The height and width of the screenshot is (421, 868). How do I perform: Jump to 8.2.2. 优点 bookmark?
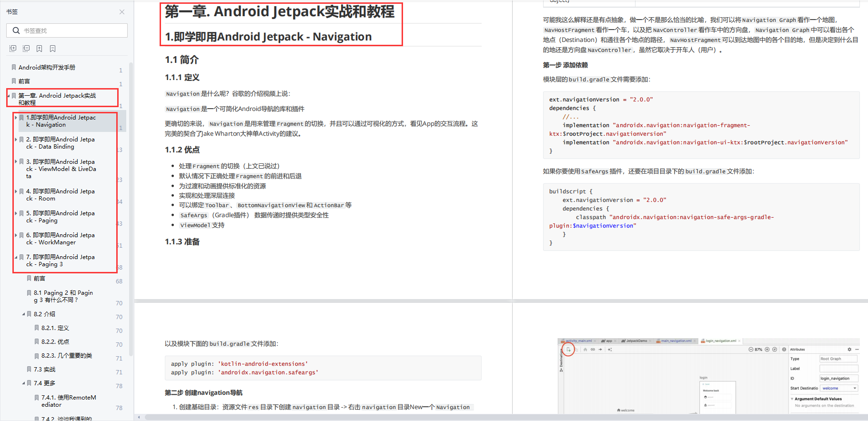coord(55,341)
